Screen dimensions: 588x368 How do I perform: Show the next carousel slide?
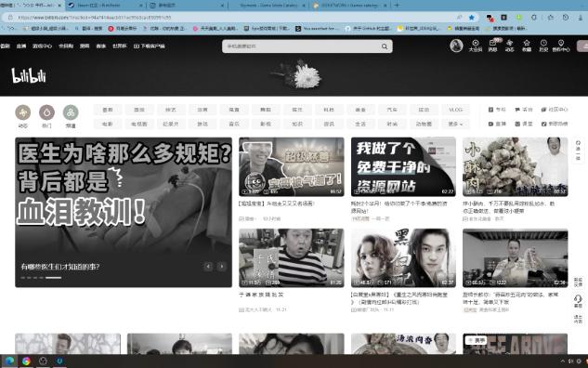222,267
